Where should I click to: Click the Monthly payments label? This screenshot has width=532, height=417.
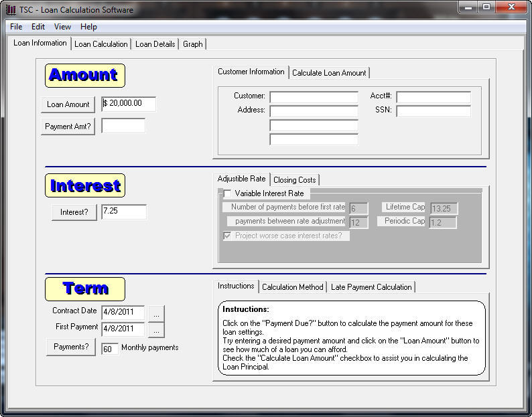click(x=150, y=347)
